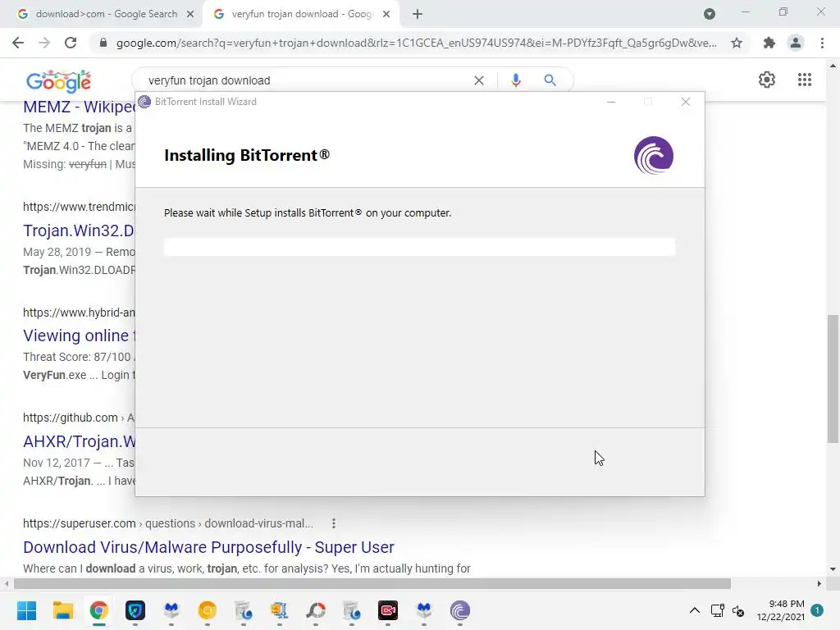
Task: Open the Chrome three-dot menu
Action: (x=822, y=43)
